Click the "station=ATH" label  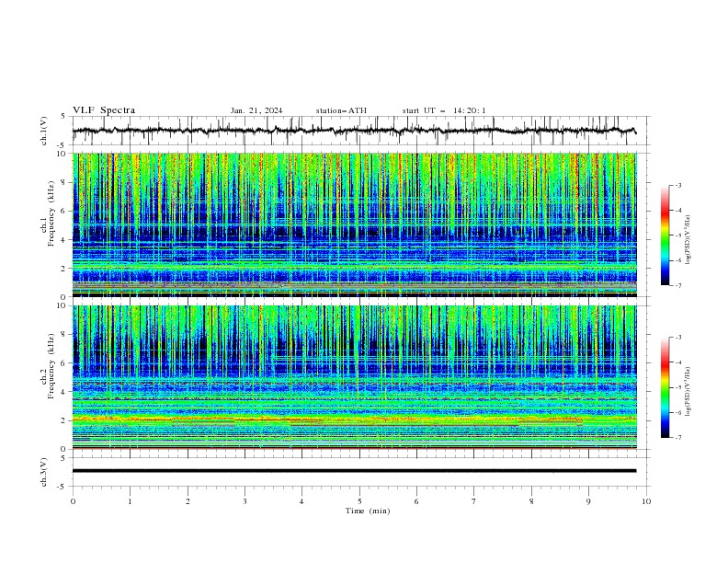click(341, 110)
